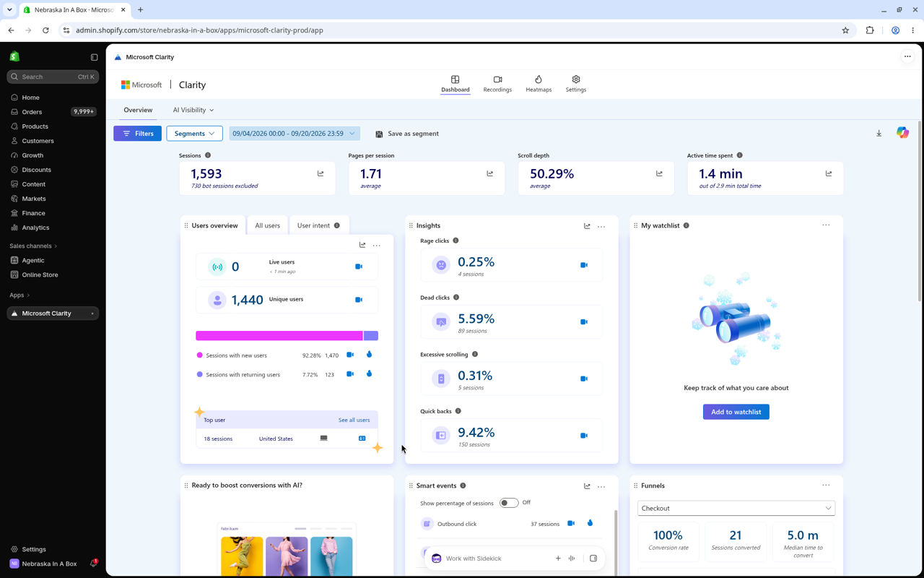Viewport: 924px width, 578px height.
Task: Click the download icon near Copilot
Action: [879, 134]
